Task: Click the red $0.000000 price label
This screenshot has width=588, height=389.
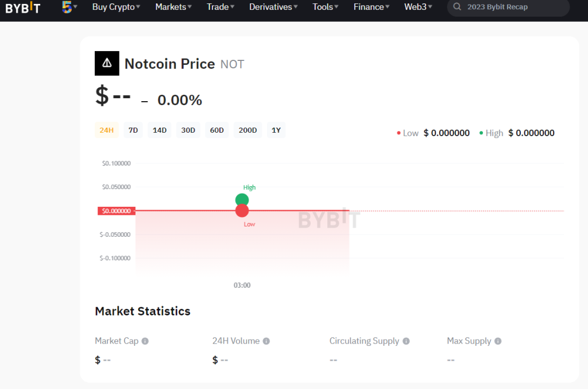Action: tap(116, 211)
